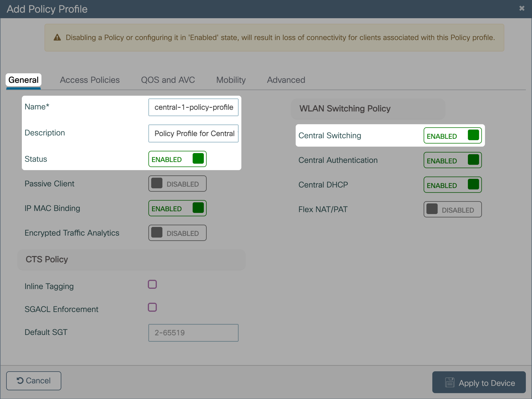The width and height of the screenshot is (532, 399).
Task: Switch to the Access Policies tab
Action: [90, 80]
